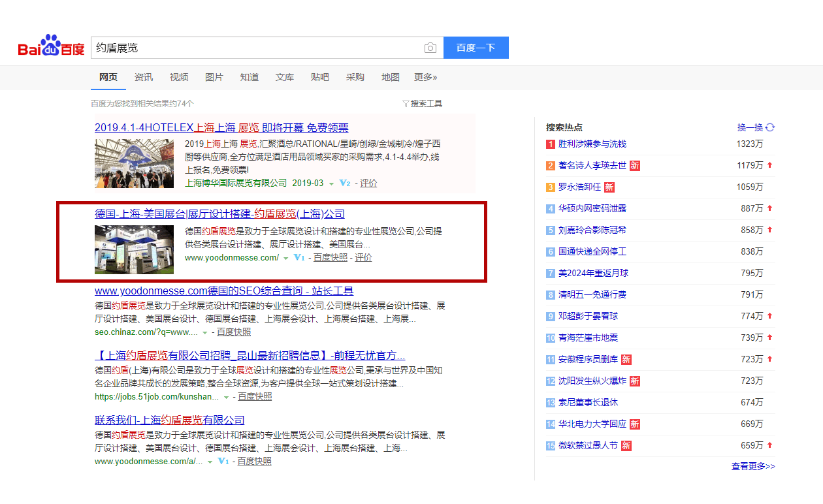Expand dropdown arrow next to www.yoodonmesse.com/a/ result

click(x=210, y=462)
